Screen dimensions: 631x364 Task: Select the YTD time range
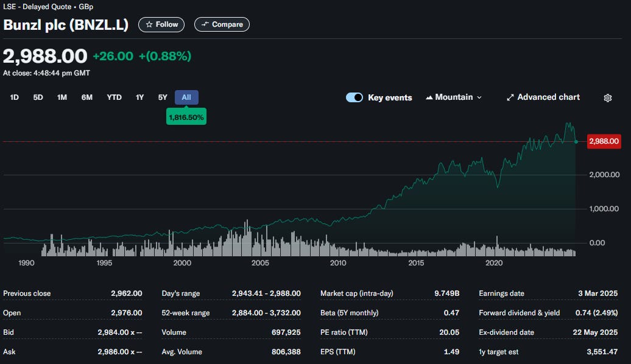[x=115, y=97]
